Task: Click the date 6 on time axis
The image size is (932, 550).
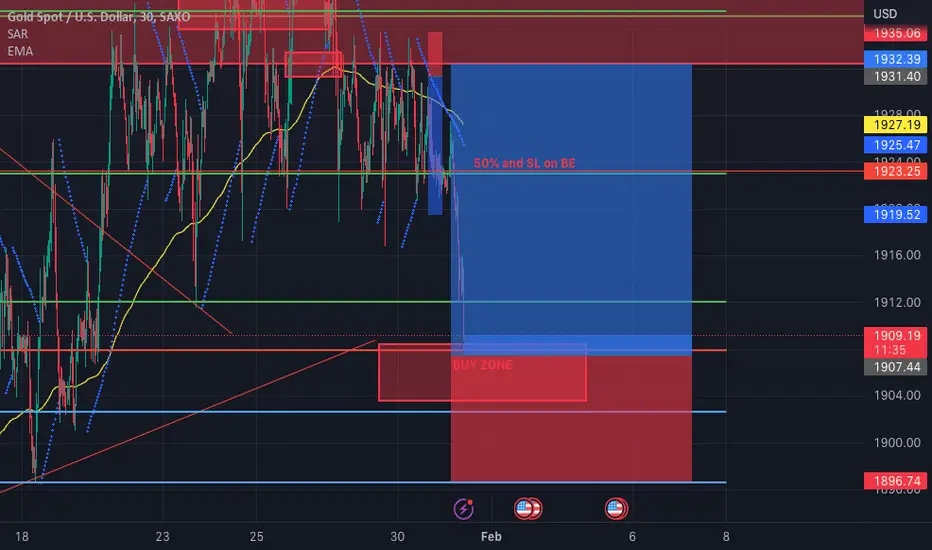Action: [x=632, y=536]
